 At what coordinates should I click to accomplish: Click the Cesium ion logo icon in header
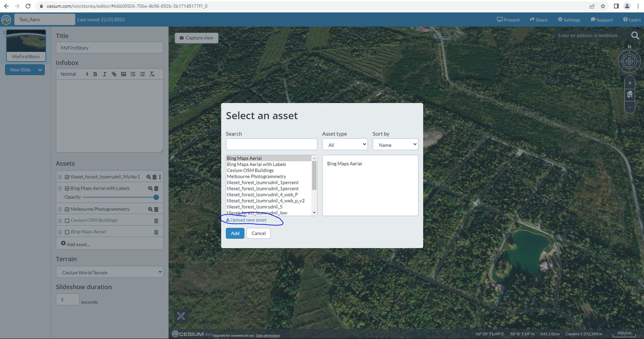pyautogui.click(x=6, y=20)
